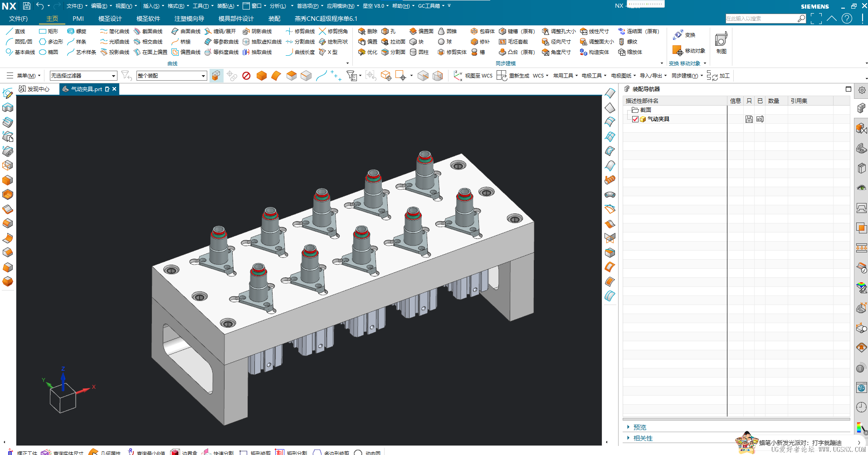Screen dimensions: 868x455
Task: Select the 直线 (Line) tool
Action: [15, 31]
